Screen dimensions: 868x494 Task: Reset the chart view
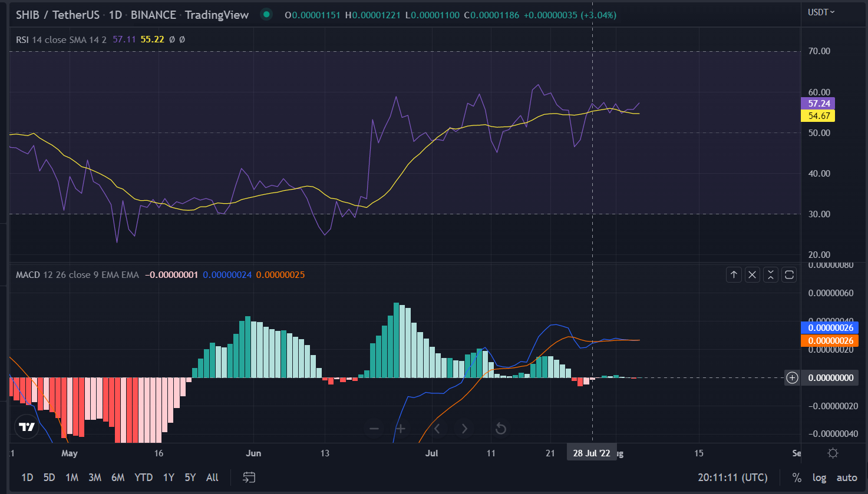tap(501, 429)
